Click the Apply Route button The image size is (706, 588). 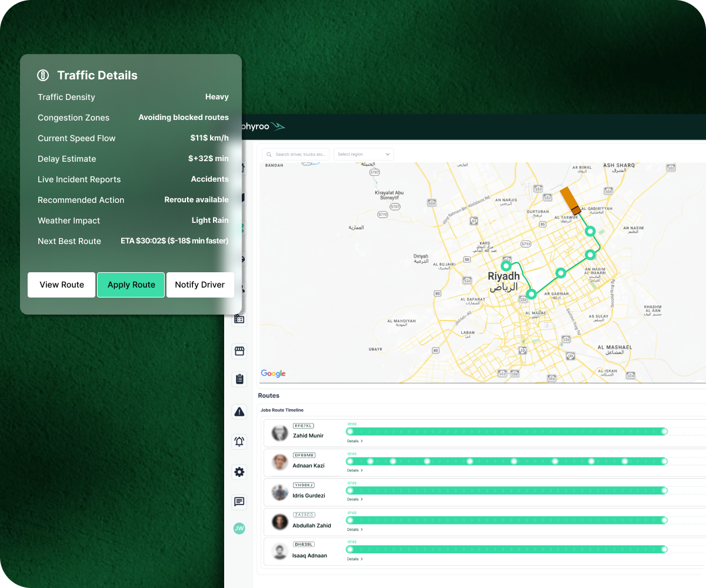(x=131, y=285)
